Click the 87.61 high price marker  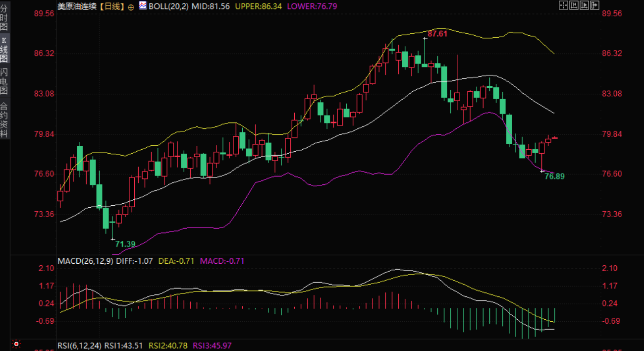(437, 34)
